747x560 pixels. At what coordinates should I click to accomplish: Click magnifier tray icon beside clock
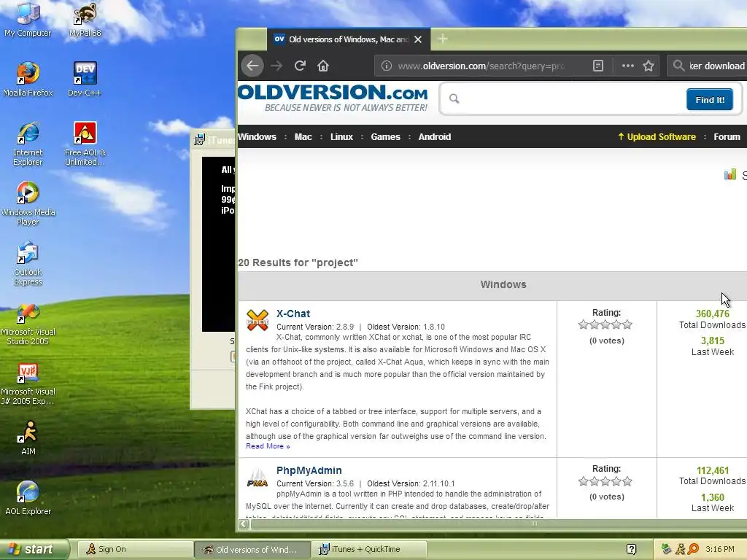tap(693, 549)
